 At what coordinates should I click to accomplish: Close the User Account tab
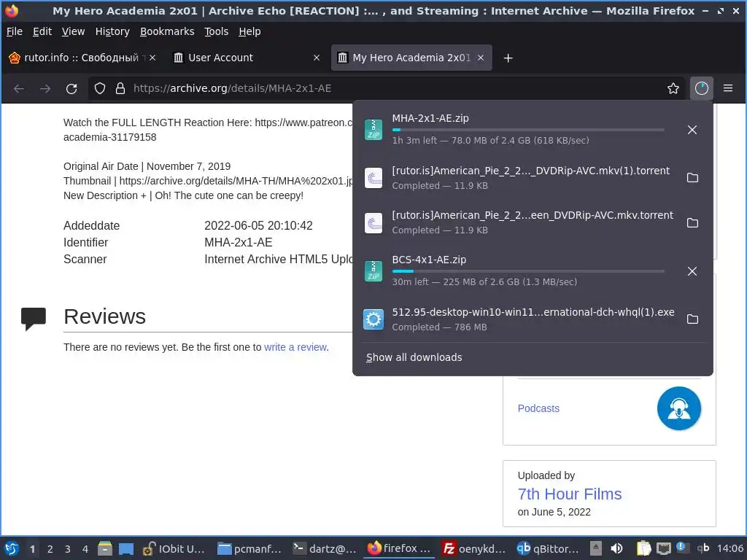coord(317,58)
